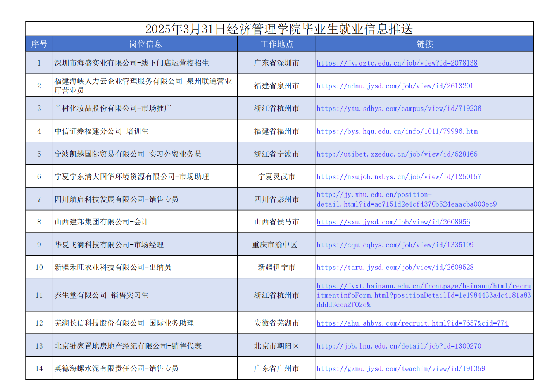The height and width of the screenshot is (392, 557).
Task: Follow the cqu.cqbys.com job link
Action: click(395, 245)
